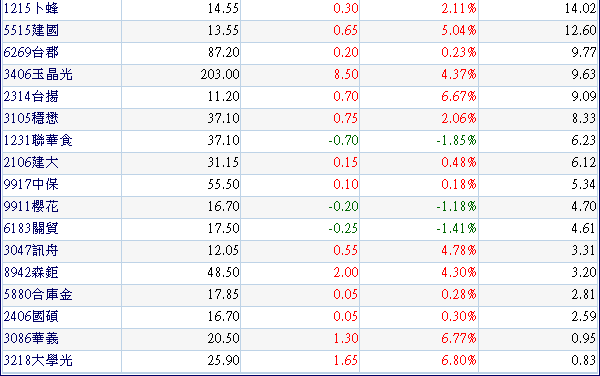Open stock link 3218大學光
This screenshot has width=600, height=376.
38,360
